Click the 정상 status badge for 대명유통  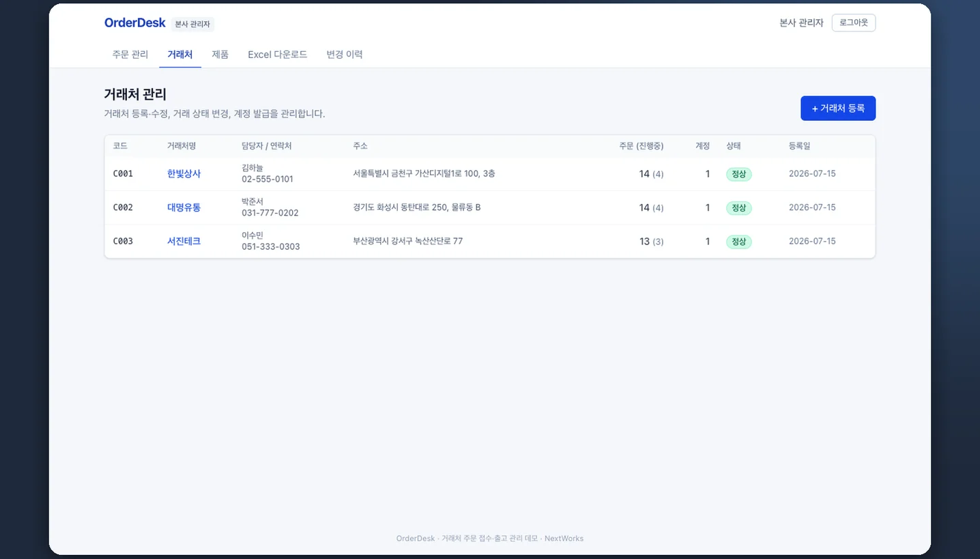coord(738,207)
